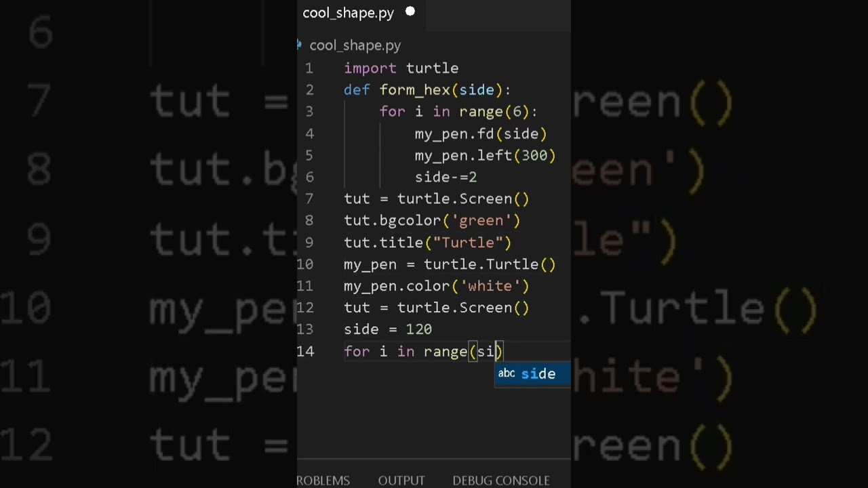Open the OUTPUT panel tab
Screen dimensions: 868x488
[401, 480]
